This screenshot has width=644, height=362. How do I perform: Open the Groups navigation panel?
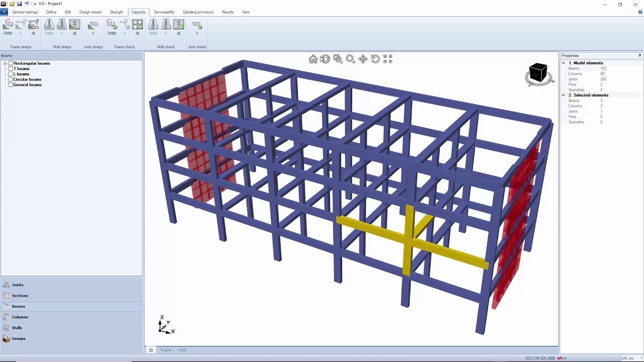[71, 338]
